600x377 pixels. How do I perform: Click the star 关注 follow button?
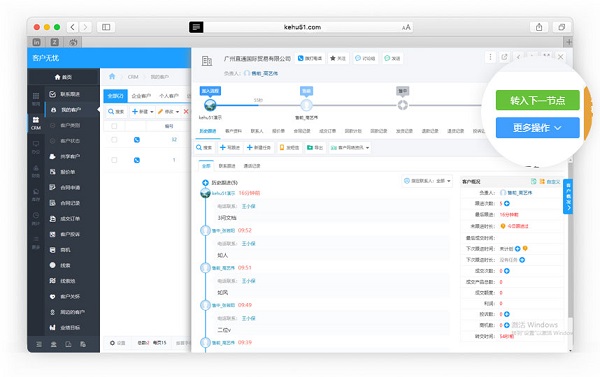click(338, 58)
